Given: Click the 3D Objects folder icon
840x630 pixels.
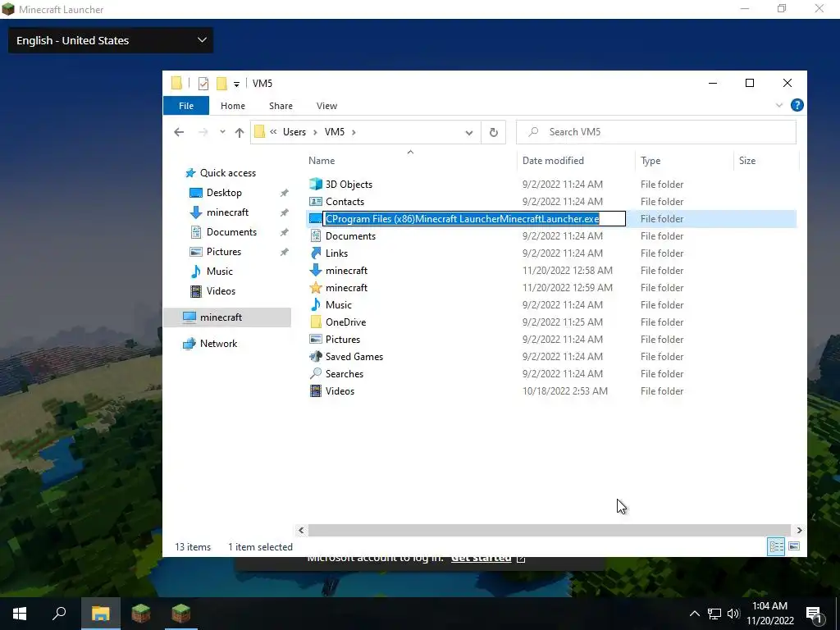Looking at the screenshot, I should pos(316,185).
